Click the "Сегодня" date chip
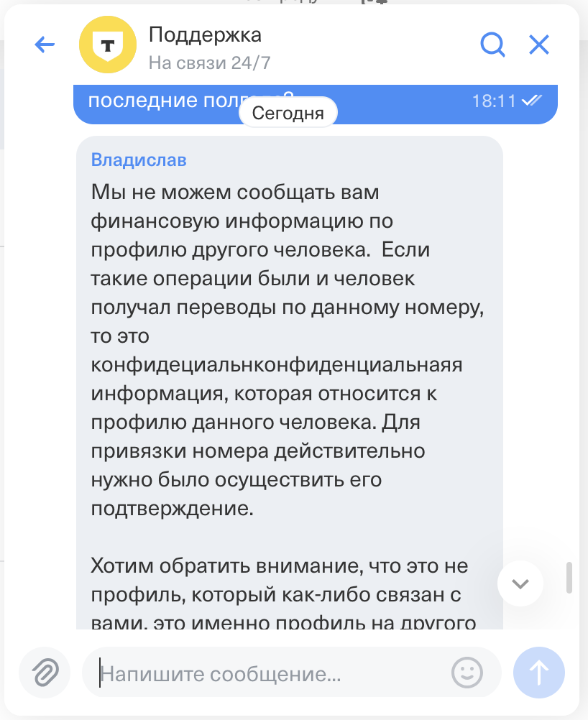588x720 pixels. tap(288, 113)
